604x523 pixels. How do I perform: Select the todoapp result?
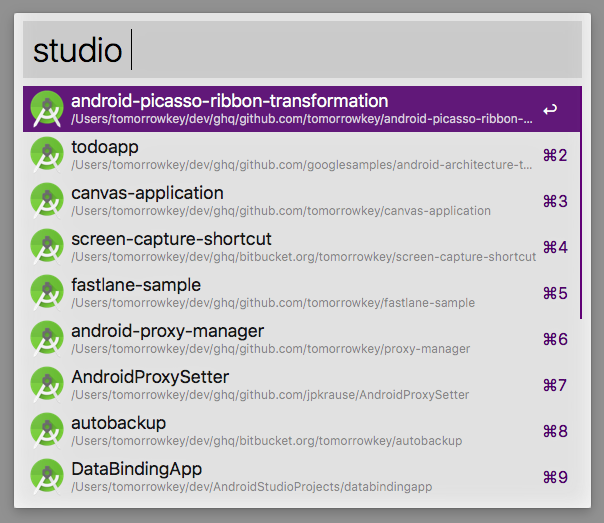coord(105,147)
